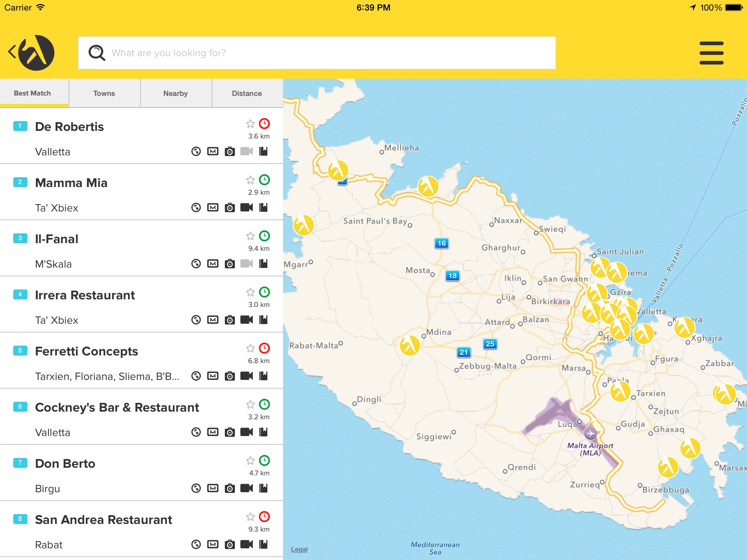The height and width of the screenshot is (560, 747).
Task: Toggle the Il-Fanal favorite star
Action: [x=250, y=236]
